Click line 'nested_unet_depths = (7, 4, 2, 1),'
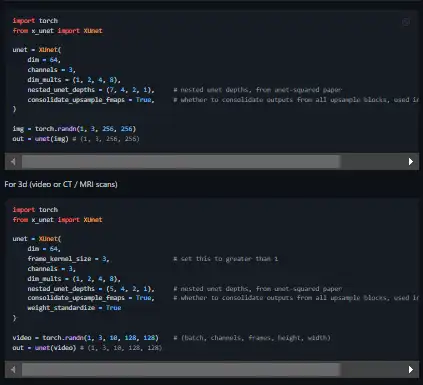Image resolution: width=423 pixels, height=385 pixels. pyautogui.click(x=91, y=90)
